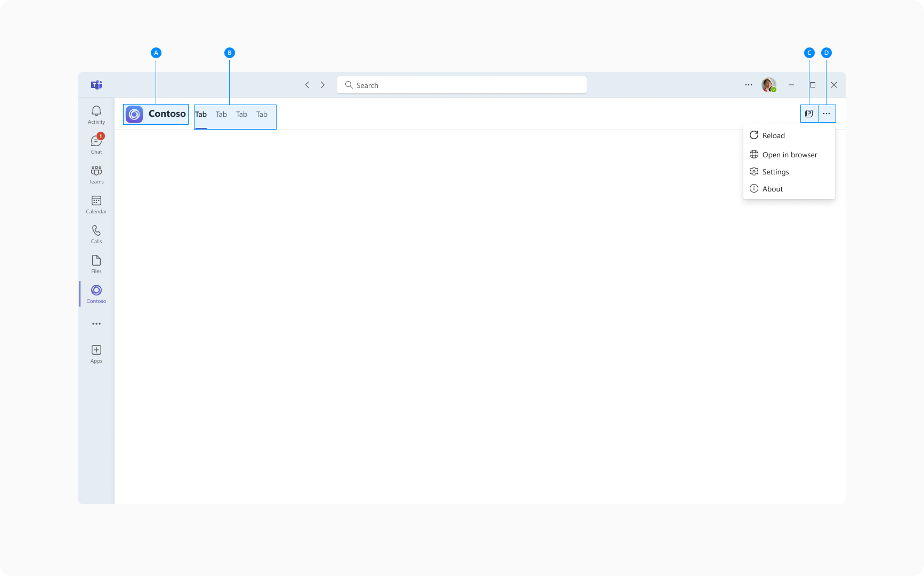Viewport: 924px width, 576px height.
Task: Navigate forward with the right arrow
Action: pyautogui.click(x=322, y=85)
